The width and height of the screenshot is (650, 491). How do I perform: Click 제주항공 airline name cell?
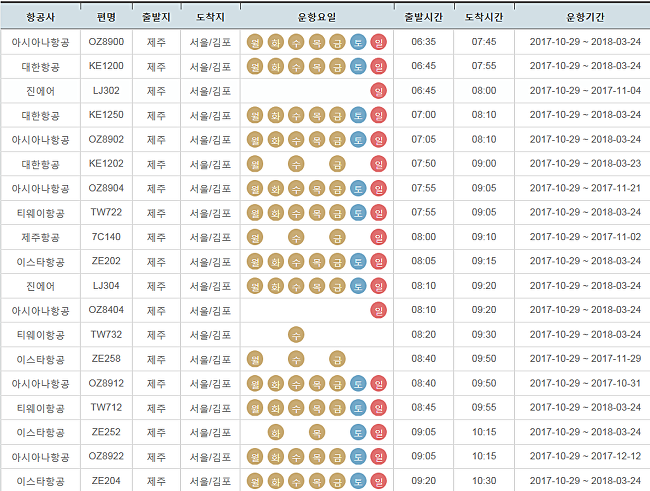click(40, 237)
